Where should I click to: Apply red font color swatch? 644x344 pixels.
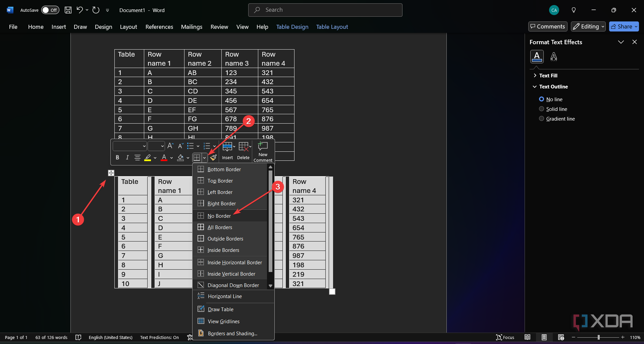pyautogui.click(x=164, y=158)
